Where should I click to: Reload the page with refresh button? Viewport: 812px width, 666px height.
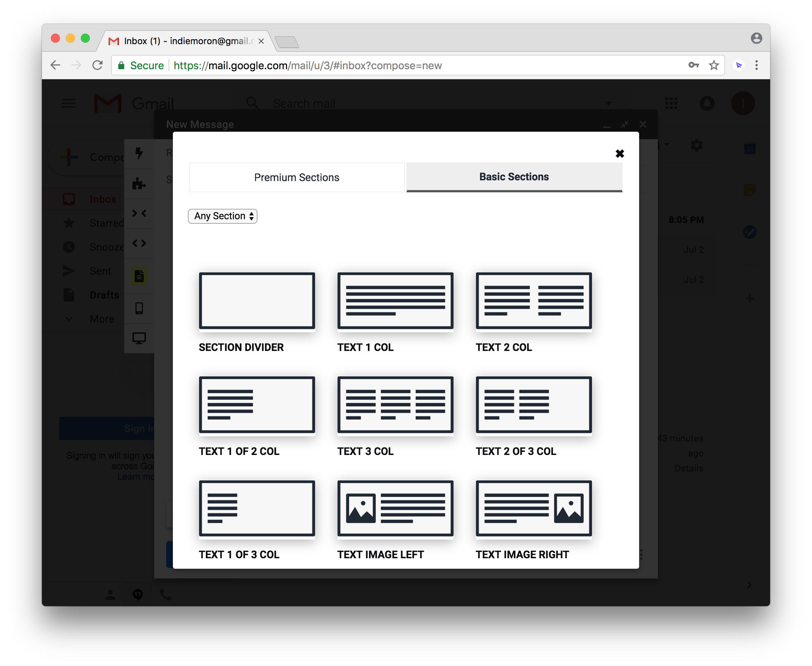tap(97, 65)
